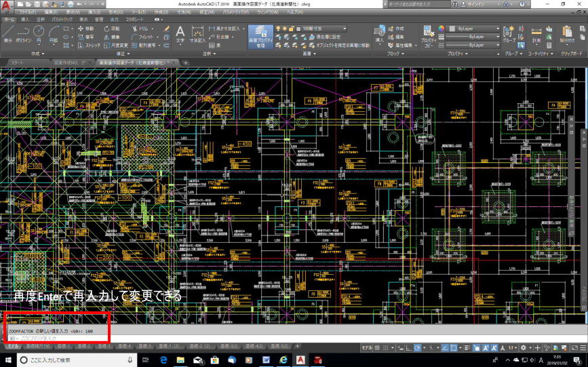
Task: Expand the Properties (プロパティ) panel
Action: point(458,54)
